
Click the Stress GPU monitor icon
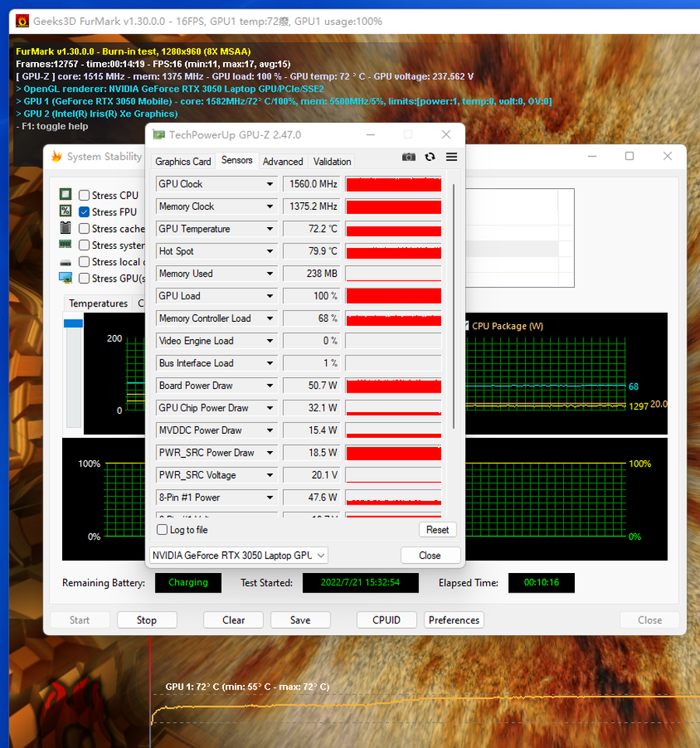tap(66, 278)
